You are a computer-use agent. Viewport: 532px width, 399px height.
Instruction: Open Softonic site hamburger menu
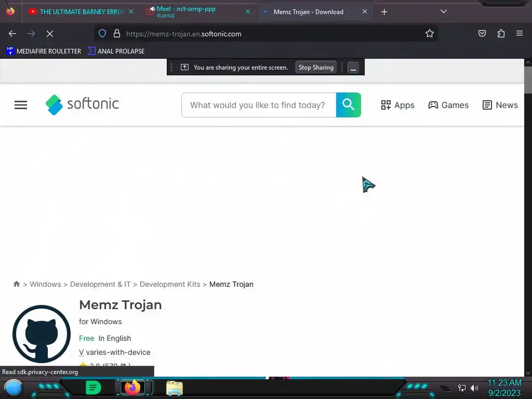[21, 105]
